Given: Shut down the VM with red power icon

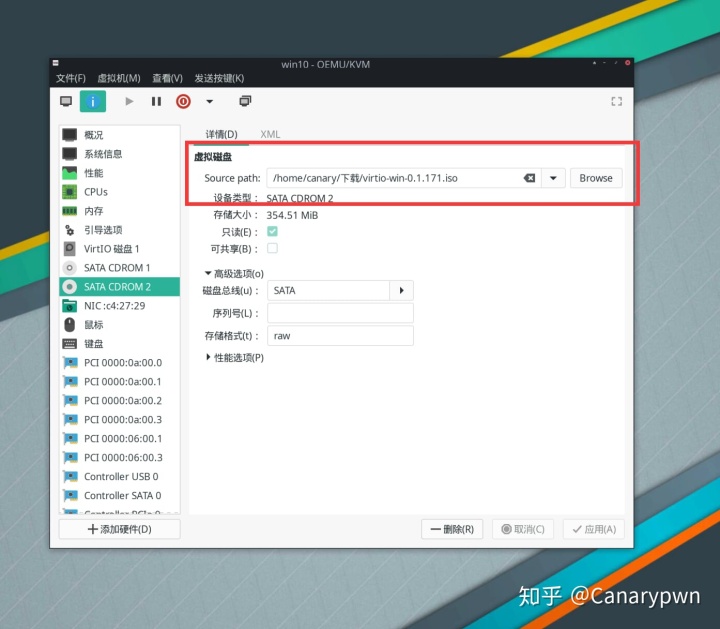Looking at the screenshot, I should 183,101.
